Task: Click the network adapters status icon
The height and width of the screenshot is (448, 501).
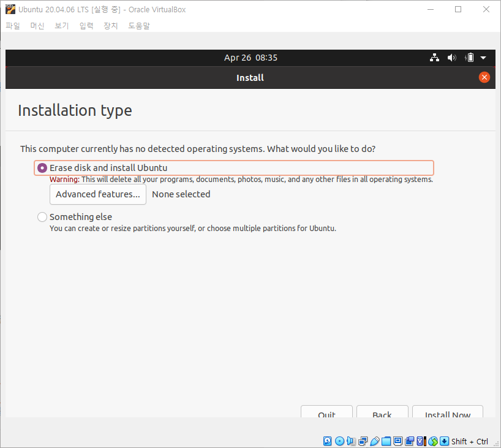Action: coord(363,441)
